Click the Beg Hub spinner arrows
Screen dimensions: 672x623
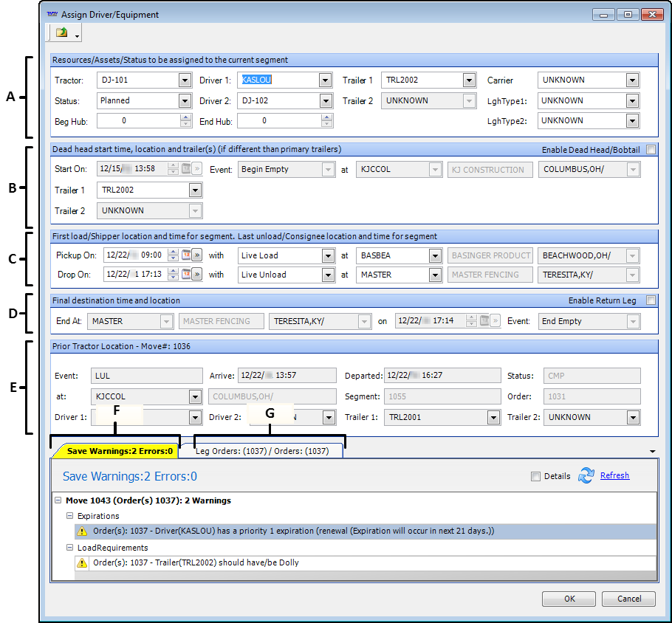click(x=185, y=121)
